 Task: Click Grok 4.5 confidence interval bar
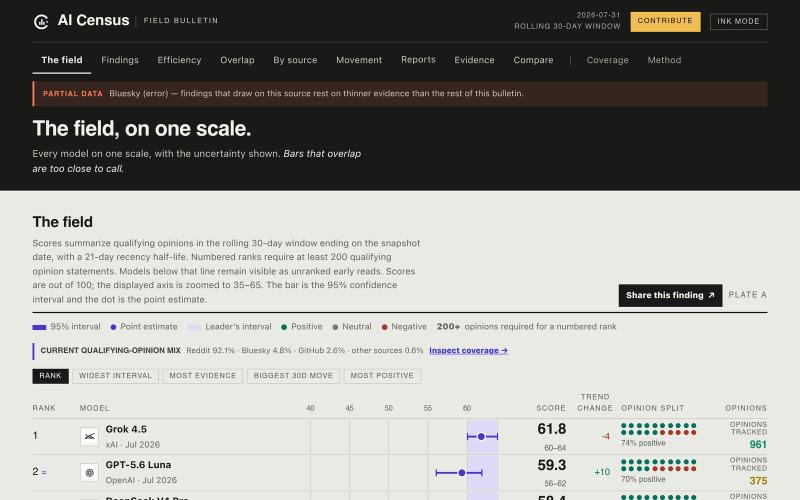click(482, 436)
